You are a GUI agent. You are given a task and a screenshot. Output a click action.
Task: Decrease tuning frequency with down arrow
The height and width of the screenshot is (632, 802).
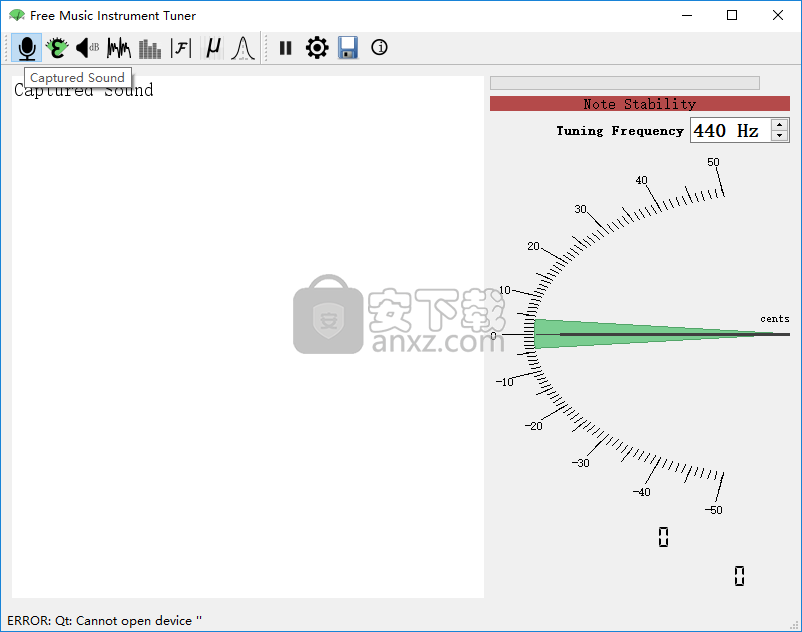[x=779, y=136]
